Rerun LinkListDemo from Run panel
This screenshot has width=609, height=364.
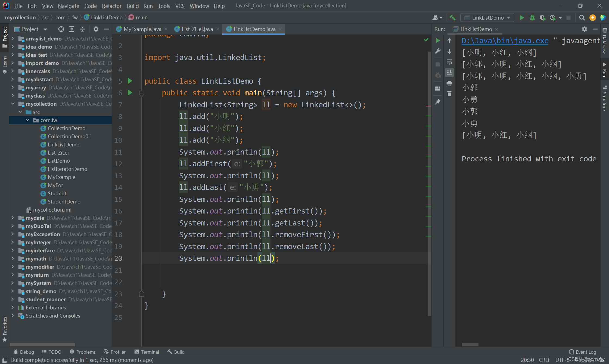(438, 41)
